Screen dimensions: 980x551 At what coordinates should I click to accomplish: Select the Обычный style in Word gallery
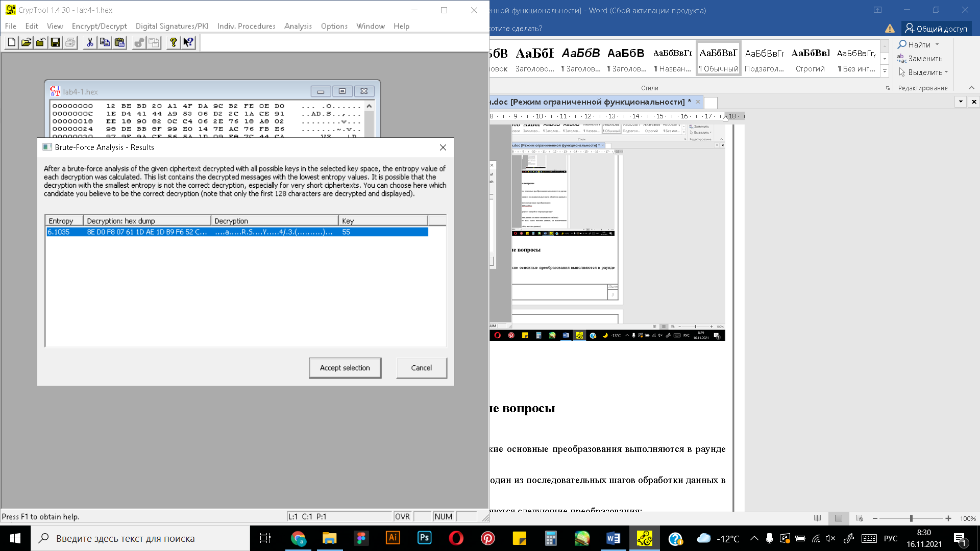718,59
